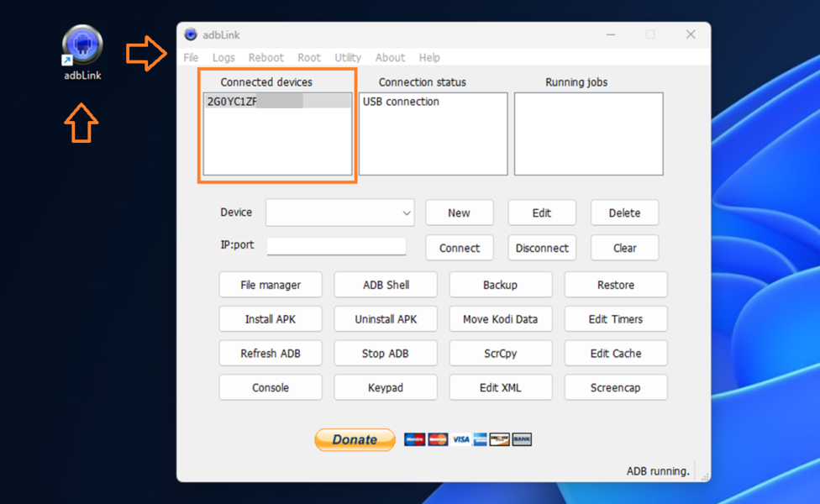820x504 pixels.
Task: Click the American Express icon
Action: (x=480, y=439)
